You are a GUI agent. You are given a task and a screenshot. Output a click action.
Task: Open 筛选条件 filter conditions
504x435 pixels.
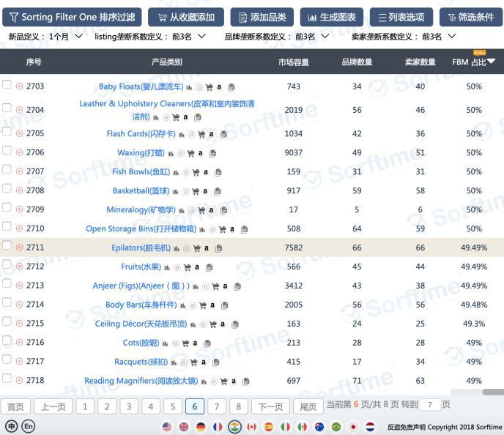(471, 17)
